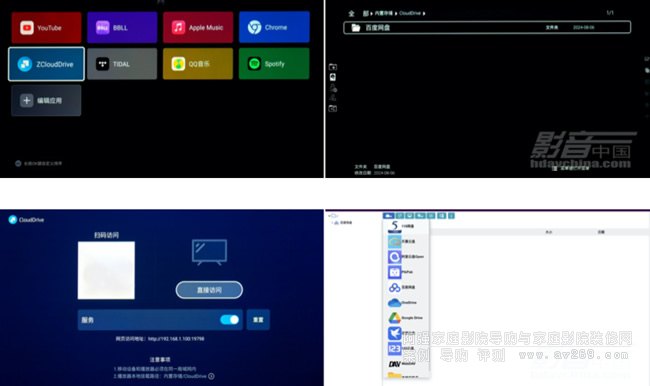Launch Spotify from the app grid
The height and width of the screenshot is (386, 650).
click(x=274, y=63)
